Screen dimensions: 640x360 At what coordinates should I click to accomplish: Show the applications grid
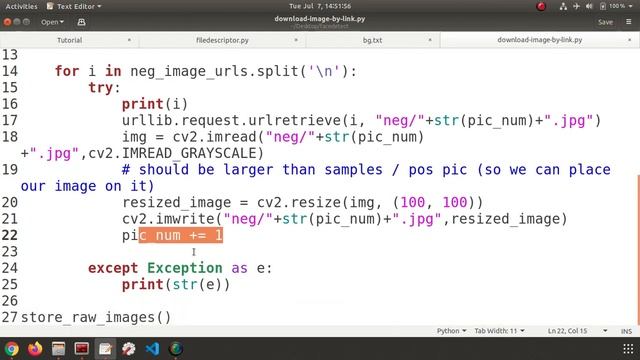[628, 349]
